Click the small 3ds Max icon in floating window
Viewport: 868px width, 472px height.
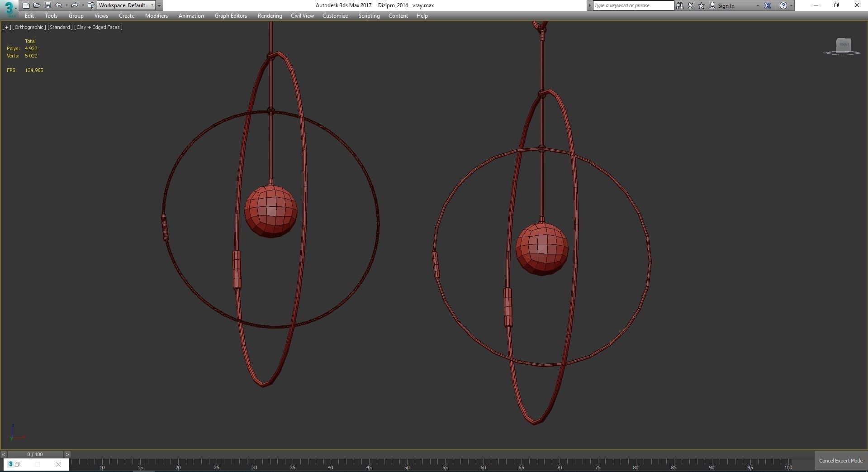coord(10,464)
